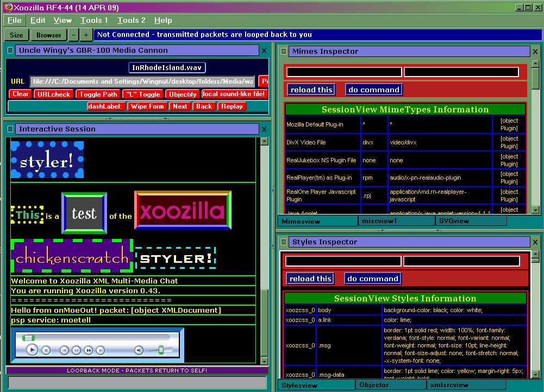Click the Size toolbar button
The height and width of the screenshot is (392, 544).
point(16,35)
